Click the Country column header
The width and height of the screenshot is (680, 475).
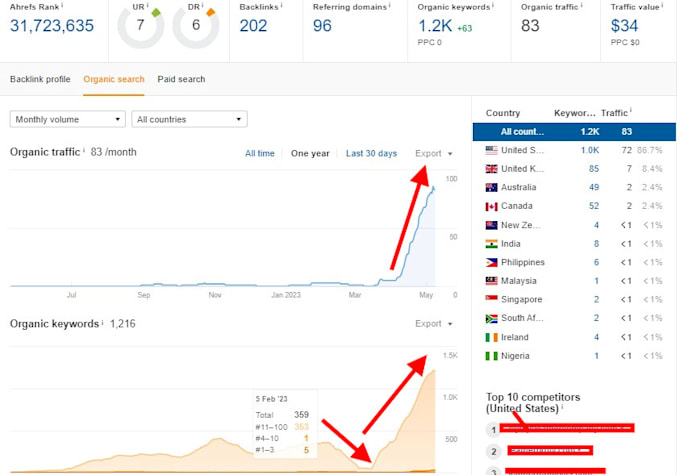point(503,113)
